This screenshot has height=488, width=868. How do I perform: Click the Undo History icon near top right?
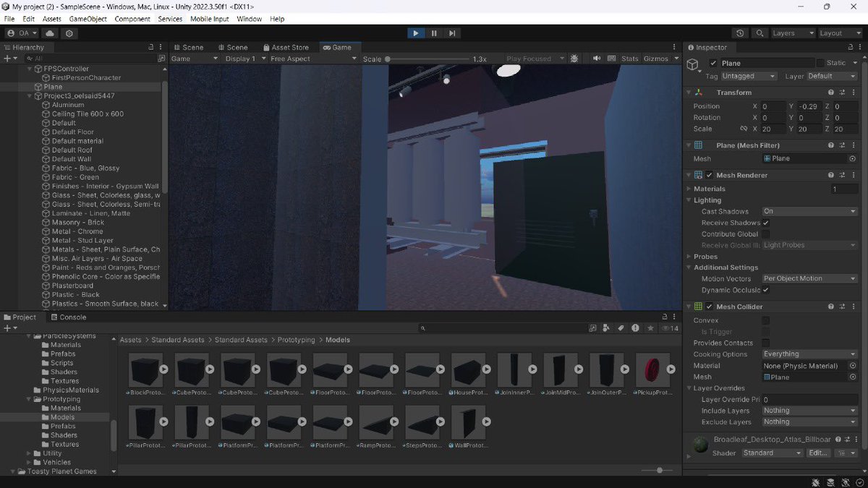point(739,33)
